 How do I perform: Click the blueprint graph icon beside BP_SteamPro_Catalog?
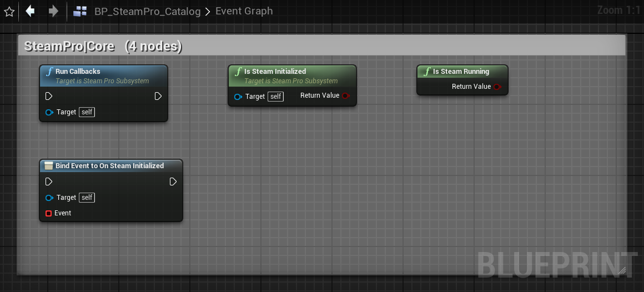click(x=80, y=12)
